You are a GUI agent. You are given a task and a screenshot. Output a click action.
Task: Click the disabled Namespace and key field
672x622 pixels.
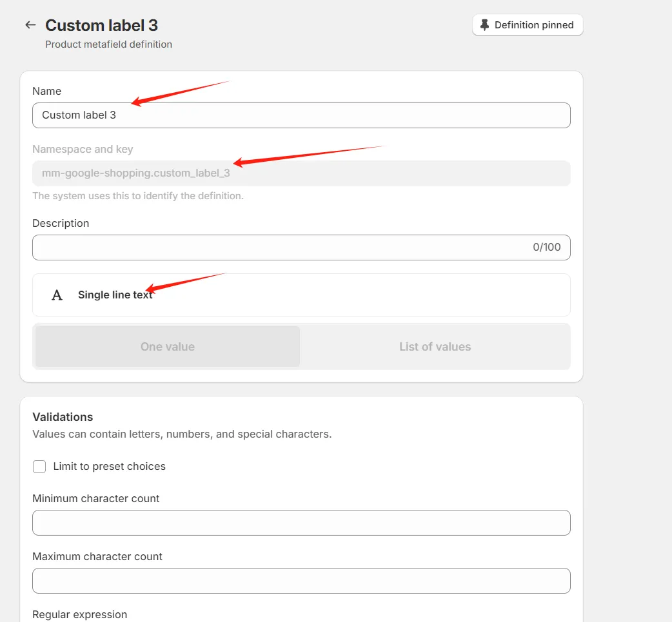(x=301, y=173)
